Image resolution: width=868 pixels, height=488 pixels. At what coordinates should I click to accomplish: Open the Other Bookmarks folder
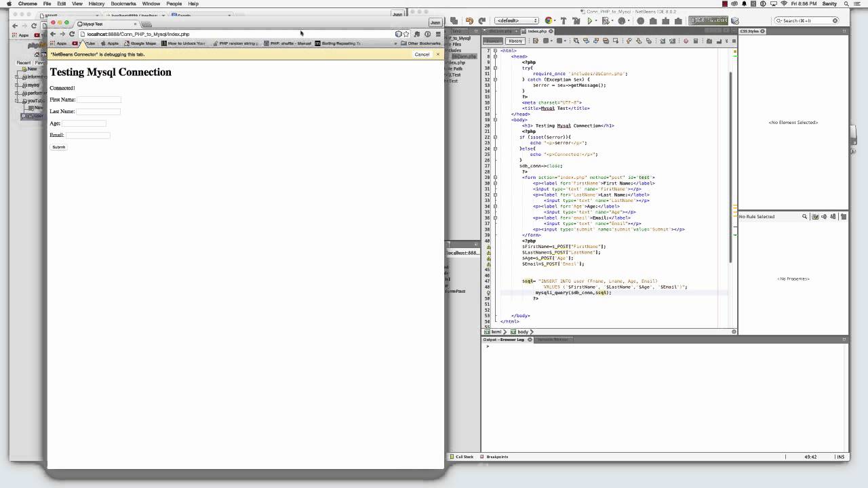420,43
